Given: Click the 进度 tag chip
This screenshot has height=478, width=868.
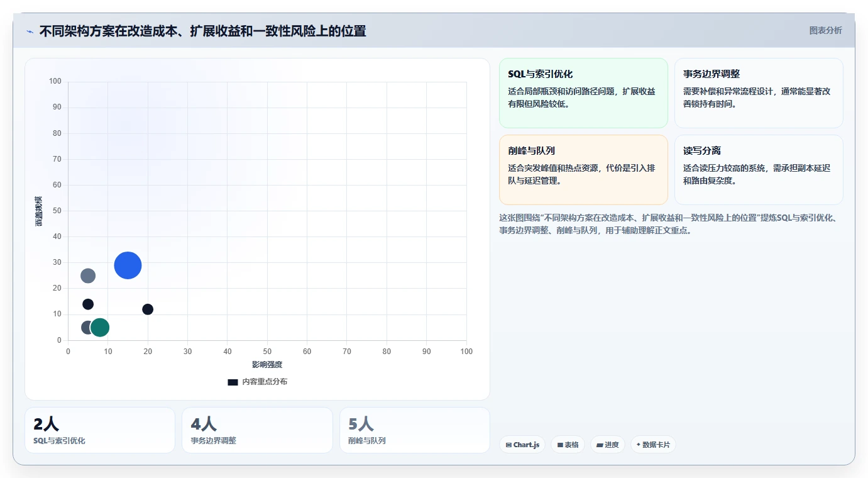Looking at the screenshot, I should [x=608, y=445].
